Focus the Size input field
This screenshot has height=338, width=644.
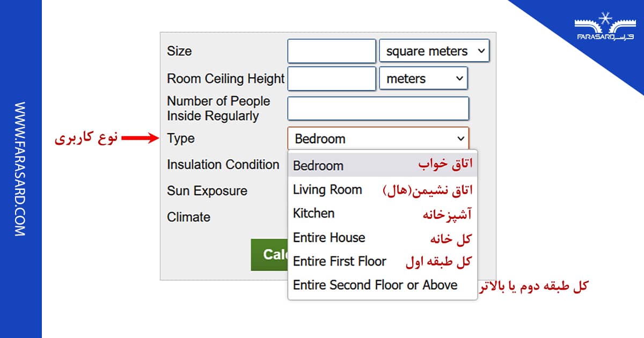click(331, 52)
